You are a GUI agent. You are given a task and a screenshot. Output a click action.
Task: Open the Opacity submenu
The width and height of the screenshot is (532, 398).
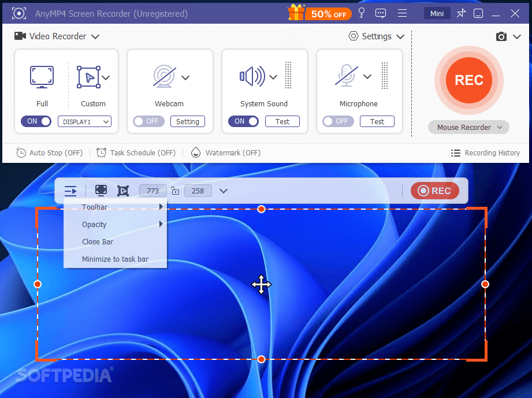(x=116, y=224)
